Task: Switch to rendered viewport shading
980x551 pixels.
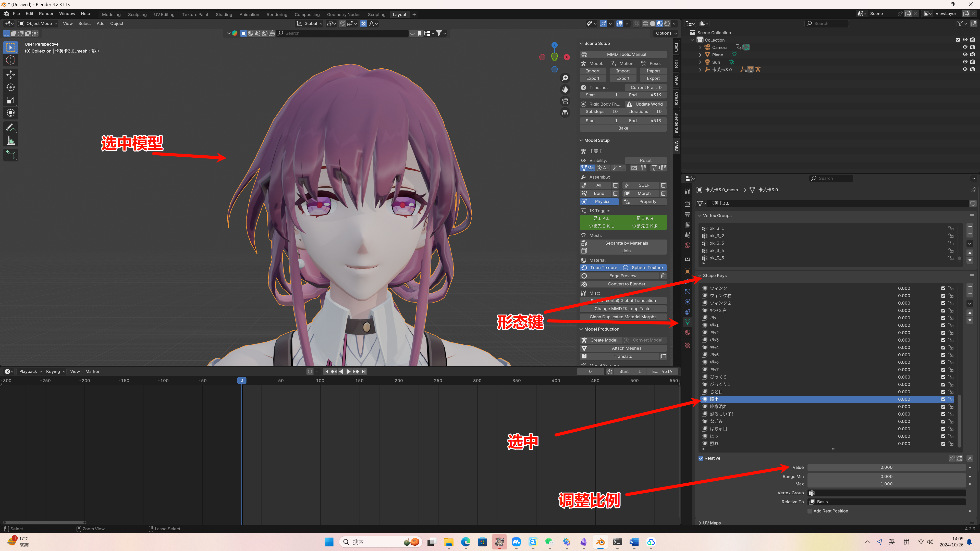Action: [667, 23]
